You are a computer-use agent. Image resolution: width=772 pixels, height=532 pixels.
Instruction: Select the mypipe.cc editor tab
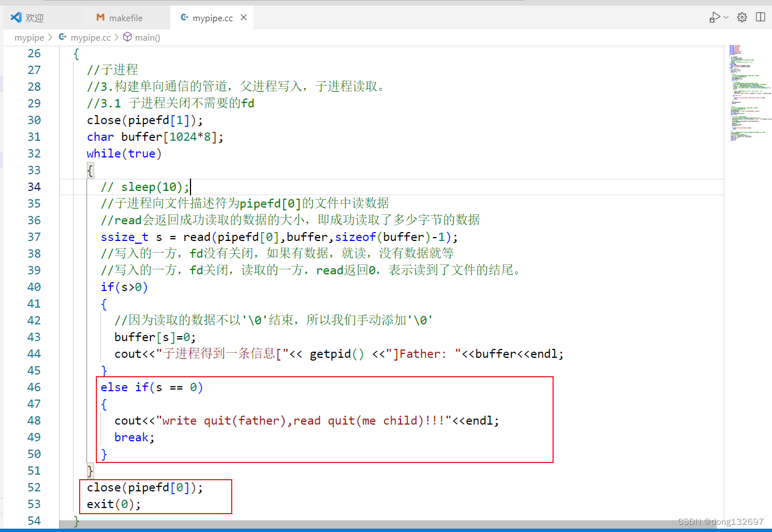point(213,18)
